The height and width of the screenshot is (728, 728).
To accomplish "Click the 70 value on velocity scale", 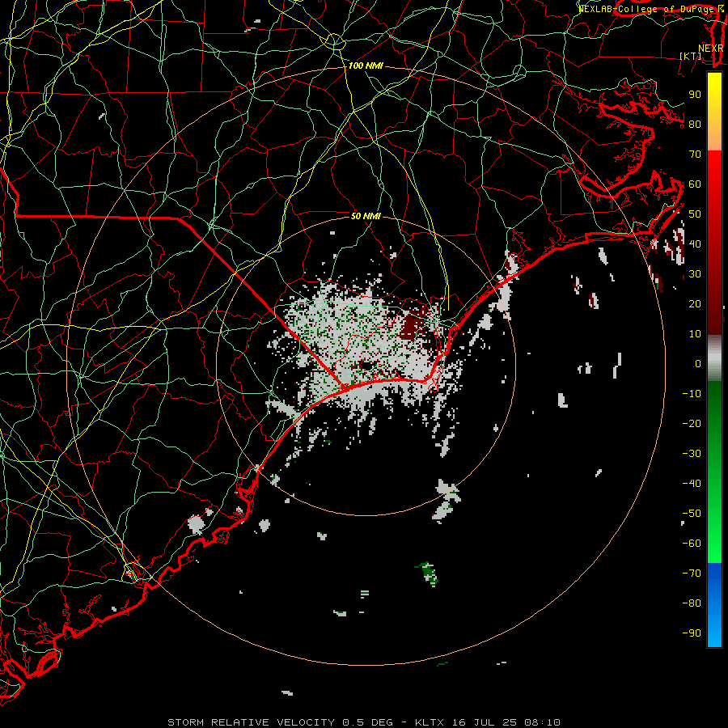I will click(695, 154).
